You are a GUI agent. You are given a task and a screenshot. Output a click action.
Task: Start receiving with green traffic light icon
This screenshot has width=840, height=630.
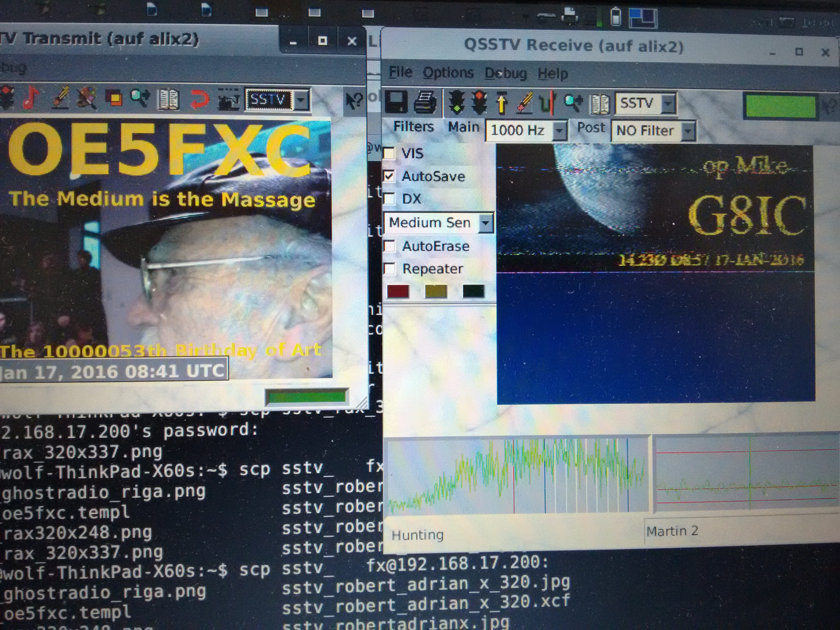coord(457,102)
